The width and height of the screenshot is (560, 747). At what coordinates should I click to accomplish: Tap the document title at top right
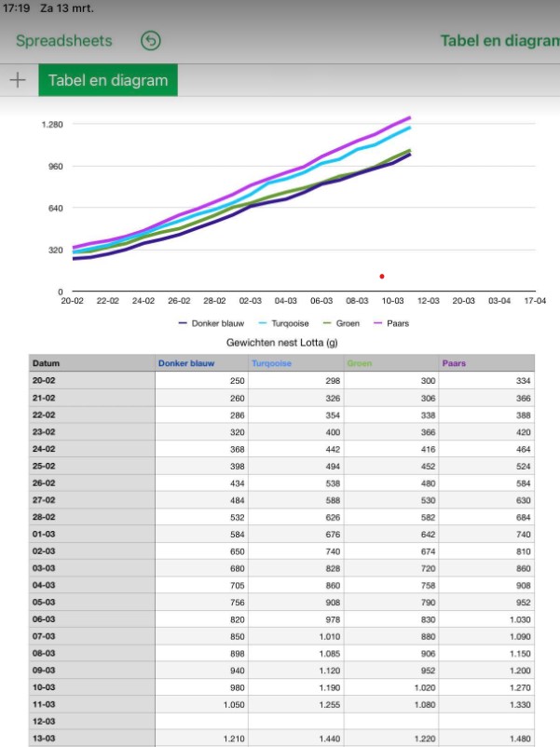[x=499, y=41]
